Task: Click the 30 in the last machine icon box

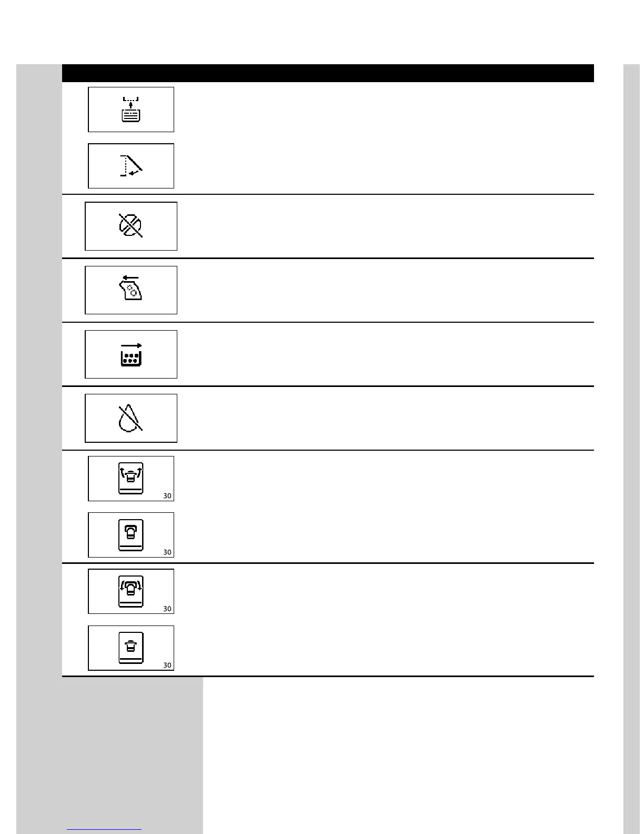Action: [x=167, y=666]
